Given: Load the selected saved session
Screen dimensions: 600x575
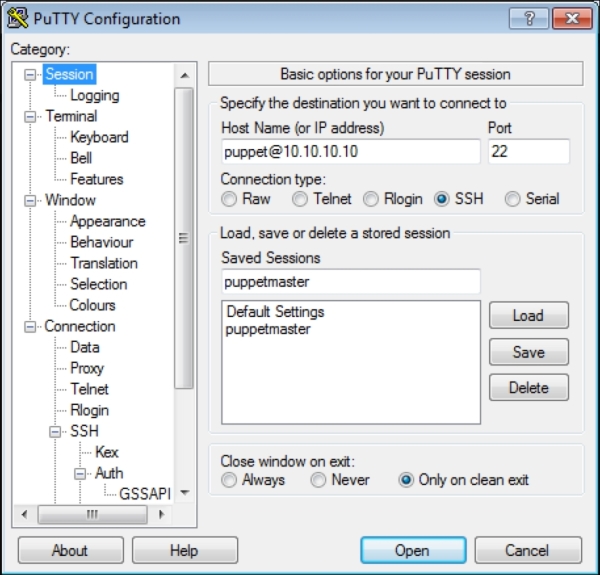Looking at the screenshot, I should (528, 315).
